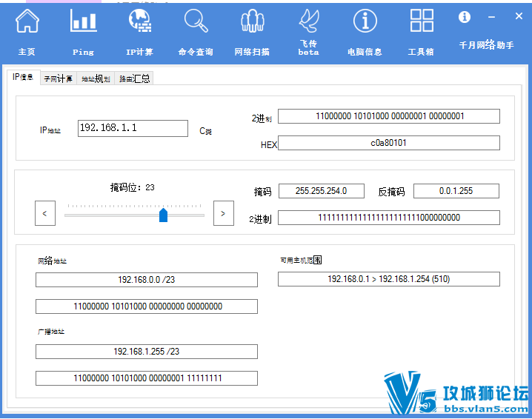
Task: Switch to the 路由汇总 tab
Action: point(134,78)
